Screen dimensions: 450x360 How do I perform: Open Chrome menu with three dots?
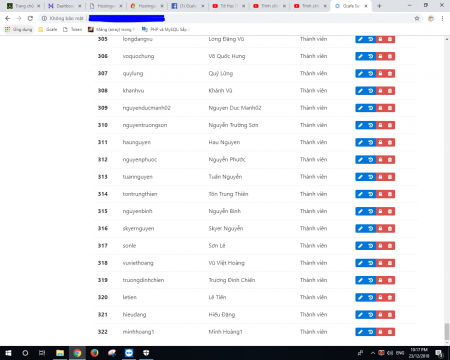coord(442,18)
